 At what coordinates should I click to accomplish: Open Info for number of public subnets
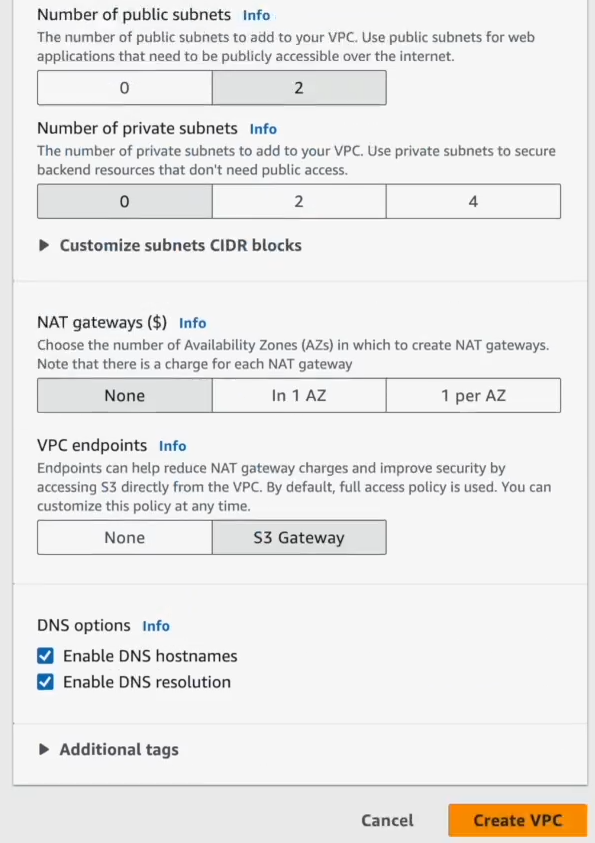point(256,15)
